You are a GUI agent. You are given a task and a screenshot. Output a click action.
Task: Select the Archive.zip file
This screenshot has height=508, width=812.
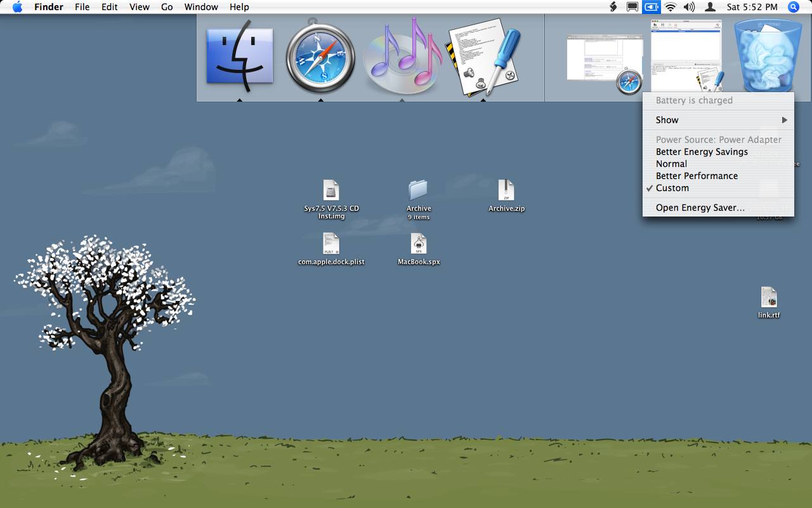[506, 196]
